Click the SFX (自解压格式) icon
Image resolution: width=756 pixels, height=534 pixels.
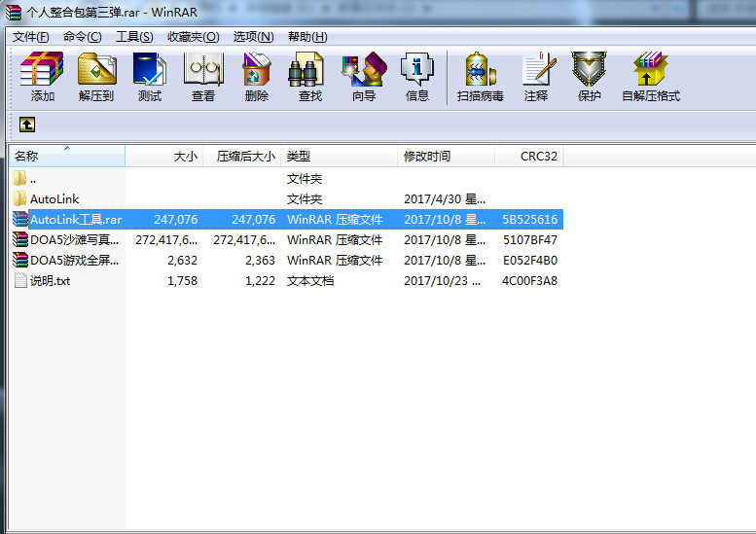[650, 69]
